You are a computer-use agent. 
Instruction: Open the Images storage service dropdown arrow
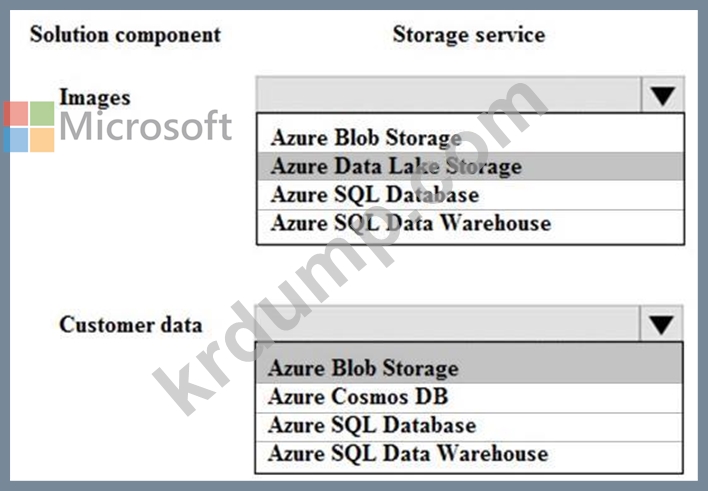[x=662, y=95]
